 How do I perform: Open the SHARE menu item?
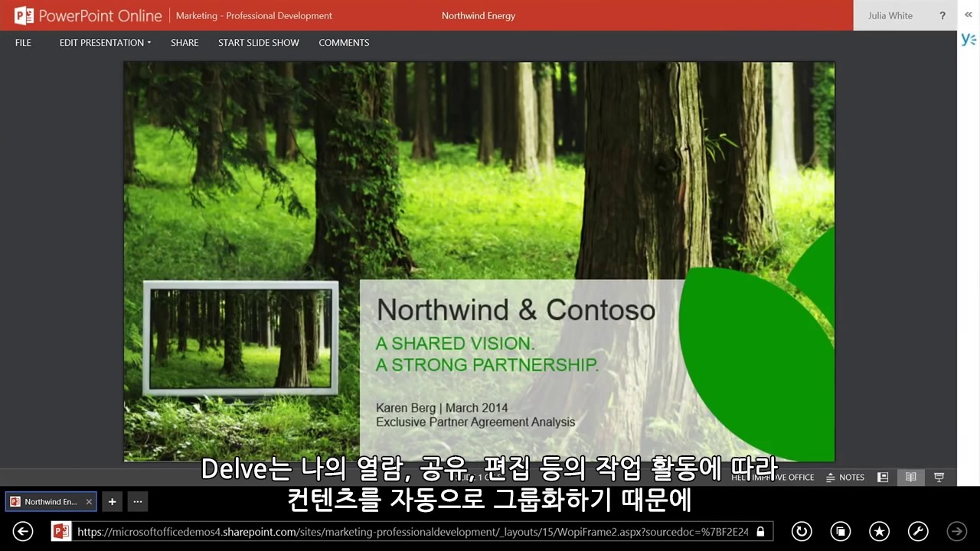[x=185, y=43]
